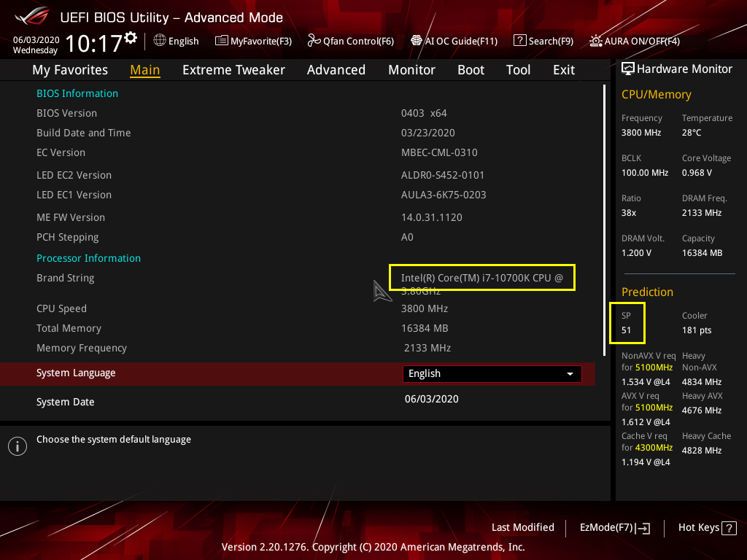747x560 pixels.
Task: Open Search(F9) in the top toolbar
Action: pos(543,41)
